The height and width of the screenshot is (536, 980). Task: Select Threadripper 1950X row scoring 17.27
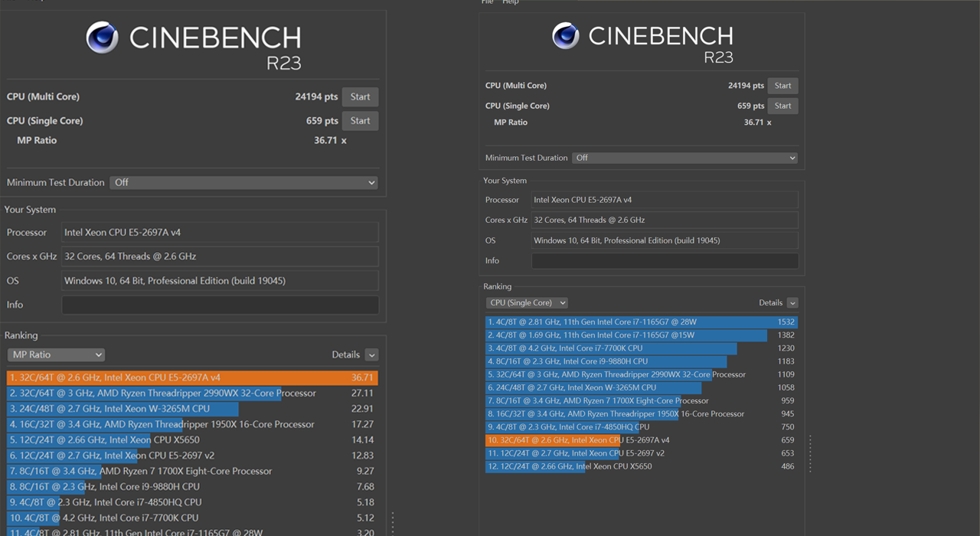click(x=192, y=424)
